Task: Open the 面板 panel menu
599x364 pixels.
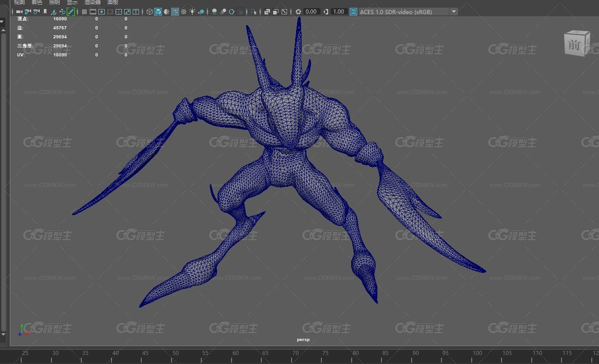Action: (x=113, y=2)
